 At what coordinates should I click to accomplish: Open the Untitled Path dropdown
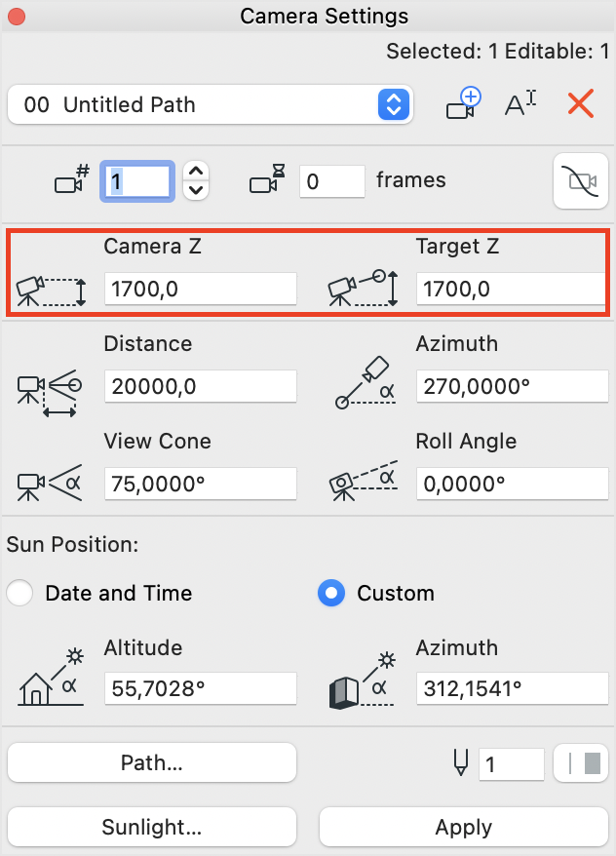(x=211, y=104)
